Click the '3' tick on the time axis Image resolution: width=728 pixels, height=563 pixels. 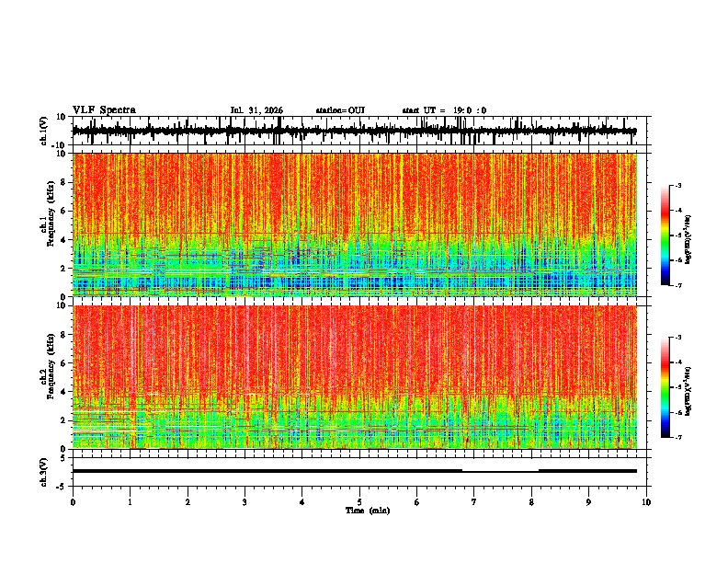click(245, 502)
